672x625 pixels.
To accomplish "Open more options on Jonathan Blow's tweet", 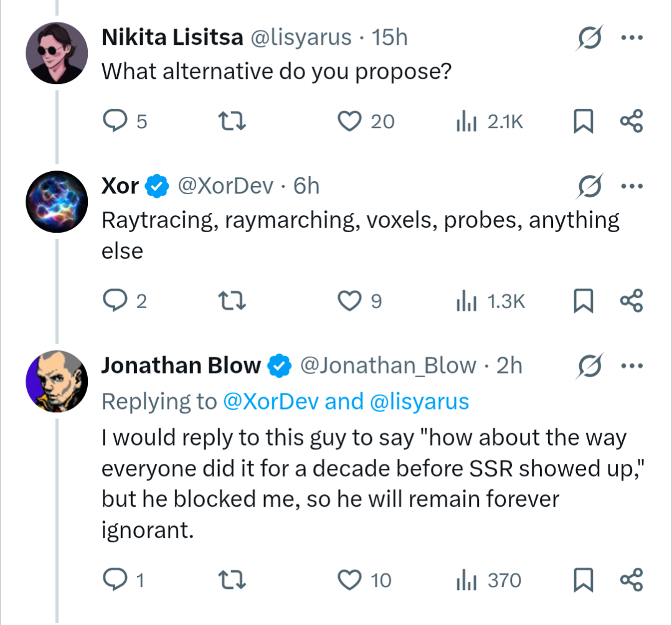I will tap(631, 365).
